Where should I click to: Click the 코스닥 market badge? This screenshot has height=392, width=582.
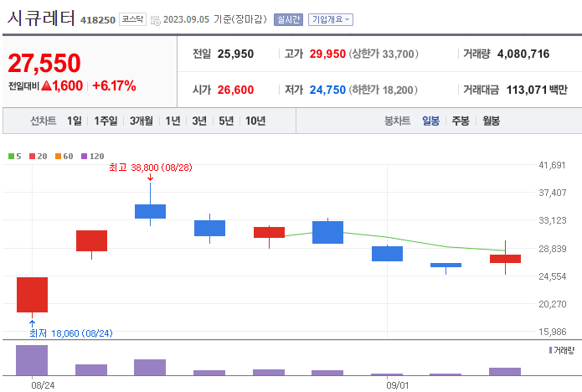(x=132, y=19)
